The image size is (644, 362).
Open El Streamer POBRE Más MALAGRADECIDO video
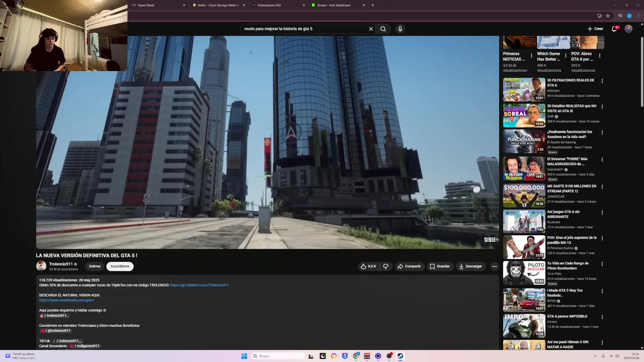point(524,168)
